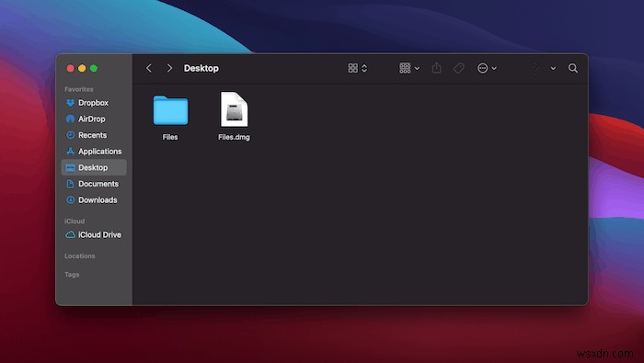Show Recents in the sidebar
Screen dimensions: 644x363
94,135
